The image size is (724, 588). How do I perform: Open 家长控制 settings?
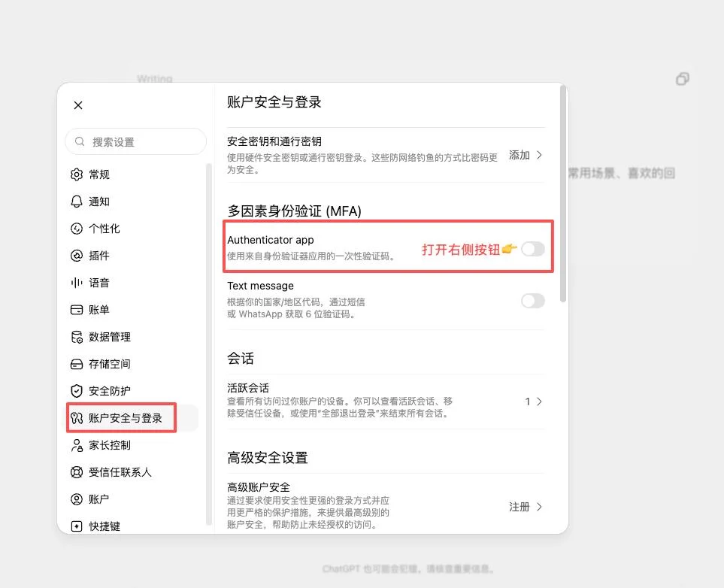134,445
